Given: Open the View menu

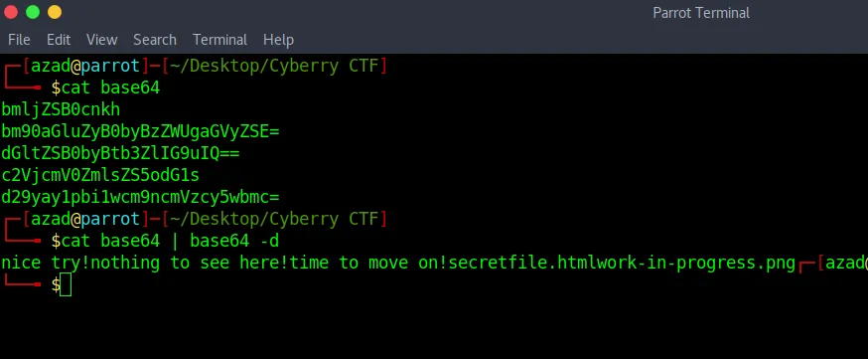Looking at the screenshot, I should click(x=102, y=40).
